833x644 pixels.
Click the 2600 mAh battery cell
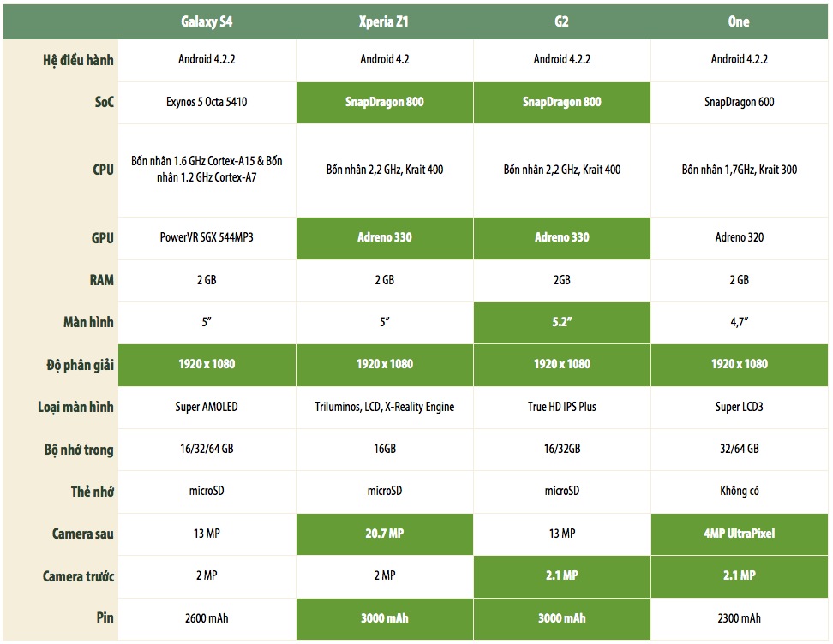207,618
